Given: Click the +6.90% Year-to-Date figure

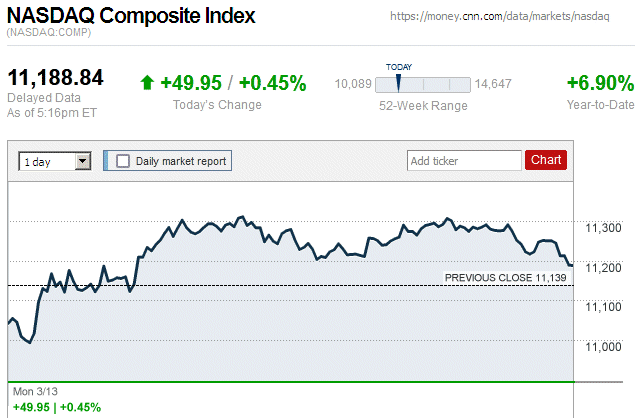Looking at the screenshot, I should [600, 83].
